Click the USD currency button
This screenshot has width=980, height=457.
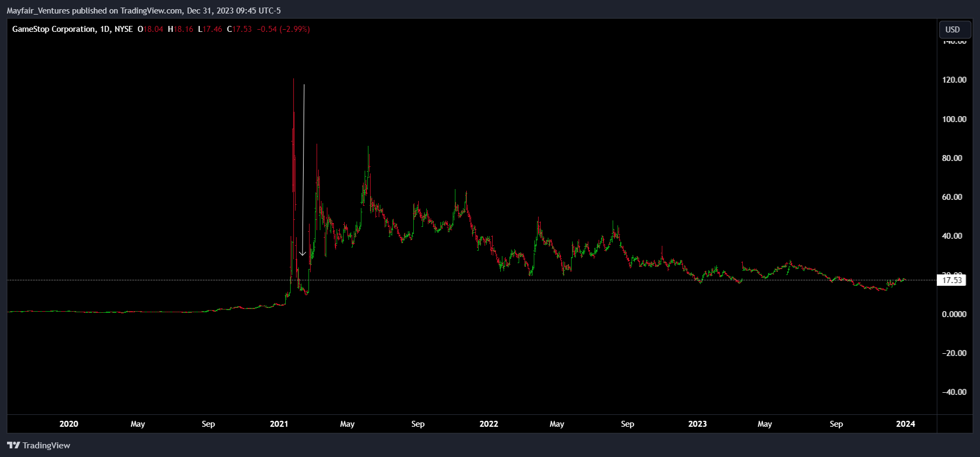955,29
